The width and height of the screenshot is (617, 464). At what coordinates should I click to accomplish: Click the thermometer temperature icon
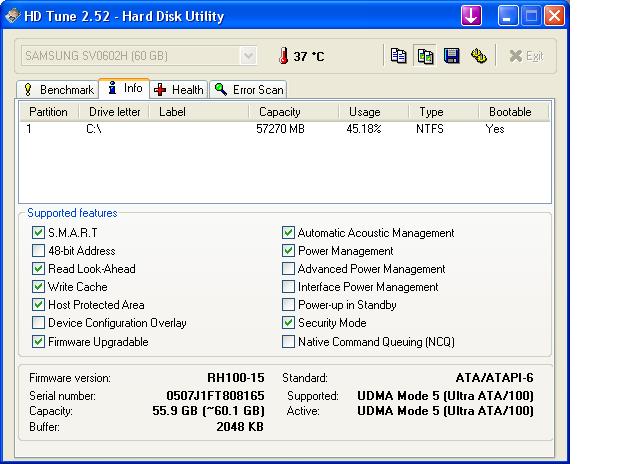coord(283,56)
